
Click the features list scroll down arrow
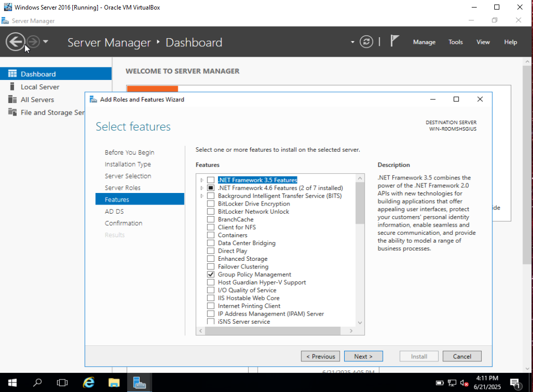[360, 322]
